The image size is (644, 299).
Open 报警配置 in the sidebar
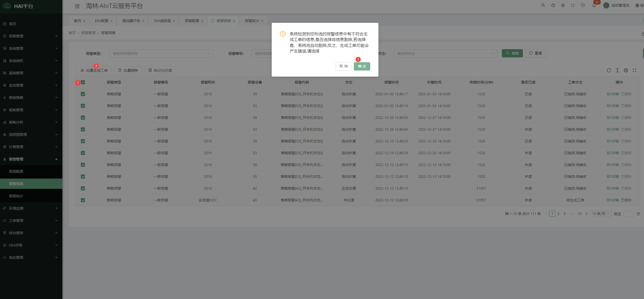coord(16,171)
